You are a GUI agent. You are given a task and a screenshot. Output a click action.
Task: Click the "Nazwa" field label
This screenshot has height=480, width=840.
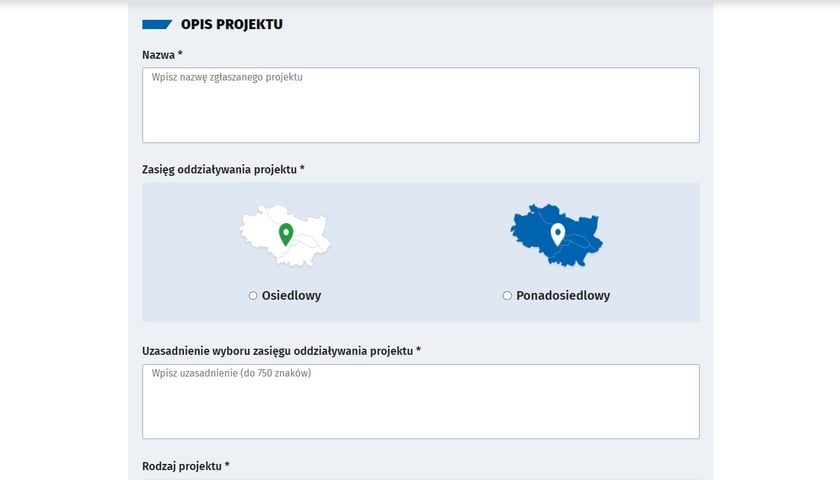[x=159, y=55]
